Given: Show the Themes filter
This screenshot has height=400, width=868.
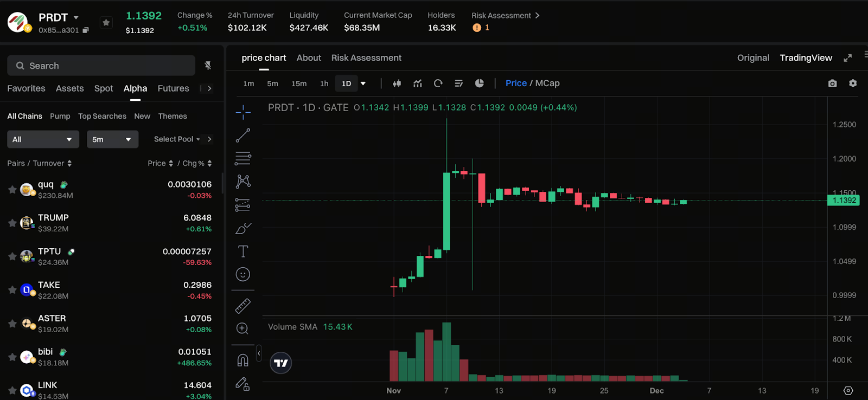Looking at the screenshot, I should (x=173, y=116).
